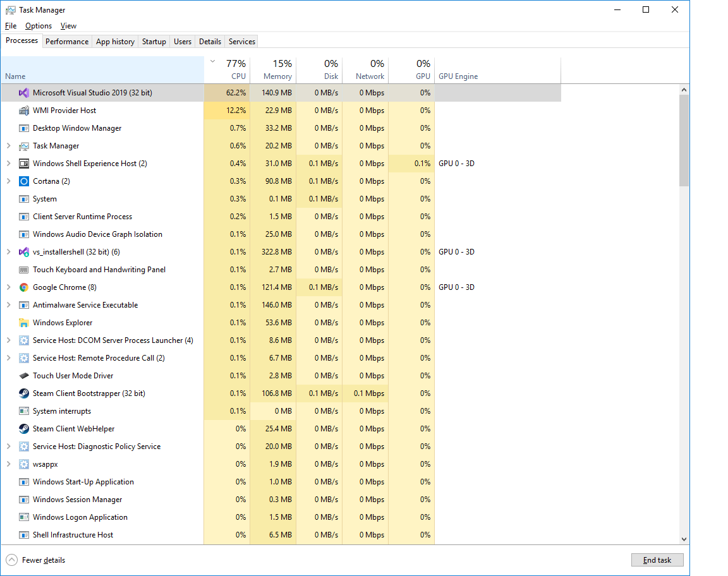This screenshot has width=728, height=576.
Task: Sort by the GPU Engine column header
Action: coord(498,70)
